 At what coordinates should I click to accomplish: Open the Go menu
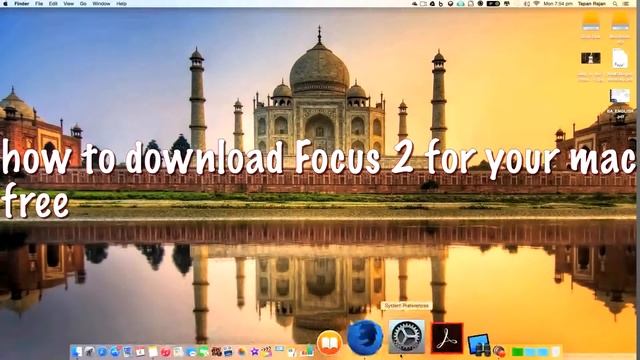(x=83, y=3)
